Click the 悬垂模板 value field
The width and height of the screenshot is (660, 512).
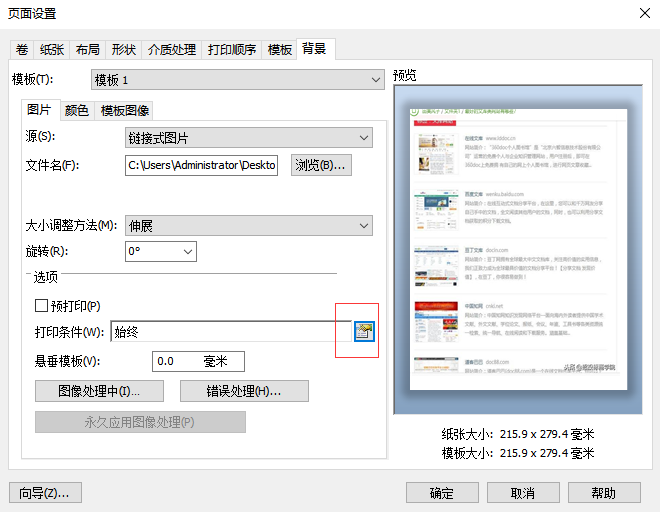[x=198, y=361]
